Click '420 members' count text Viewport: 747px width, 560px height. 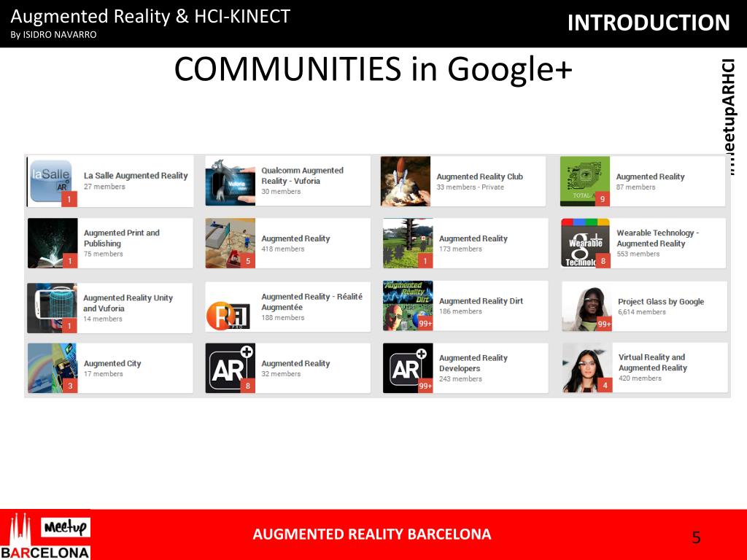[x=640, y=378]
